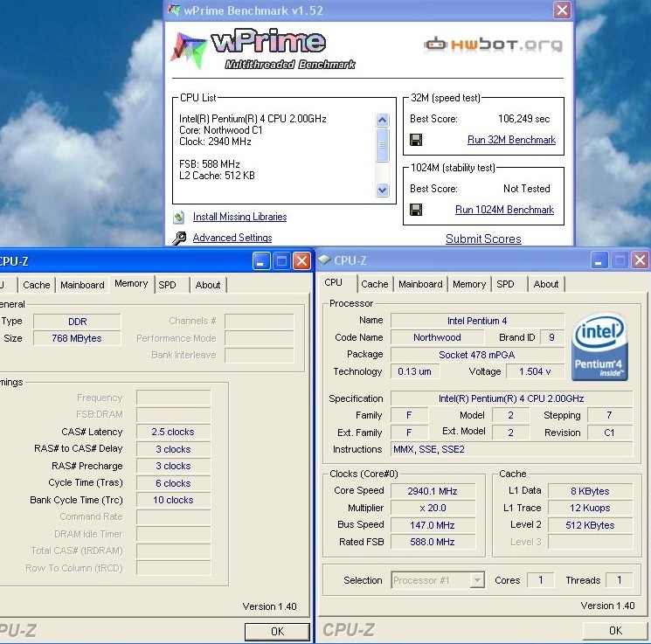Run the 1024M Benchmark
The image size is (651, 644).
pos(504,210)
